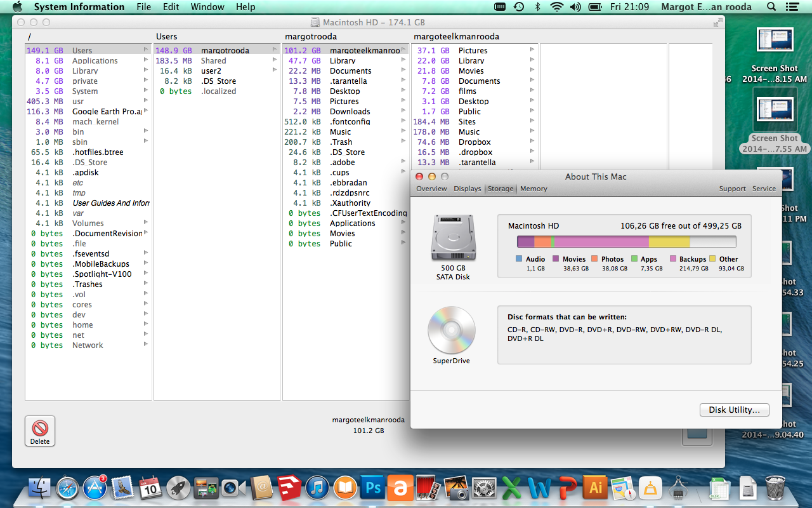812x508 pixels.
Task: Open Finder from the Dock
Action: coord(40,488)
